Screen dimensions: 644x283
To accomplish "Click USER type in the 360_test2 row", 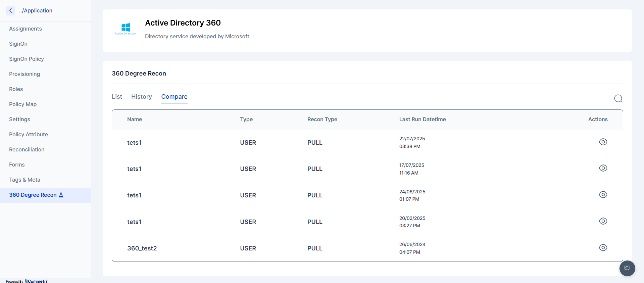I will (x=248, y=248).
